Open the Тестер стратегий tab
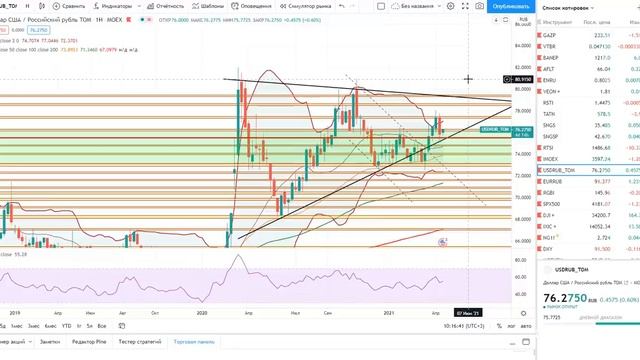 tap(140, 342)
